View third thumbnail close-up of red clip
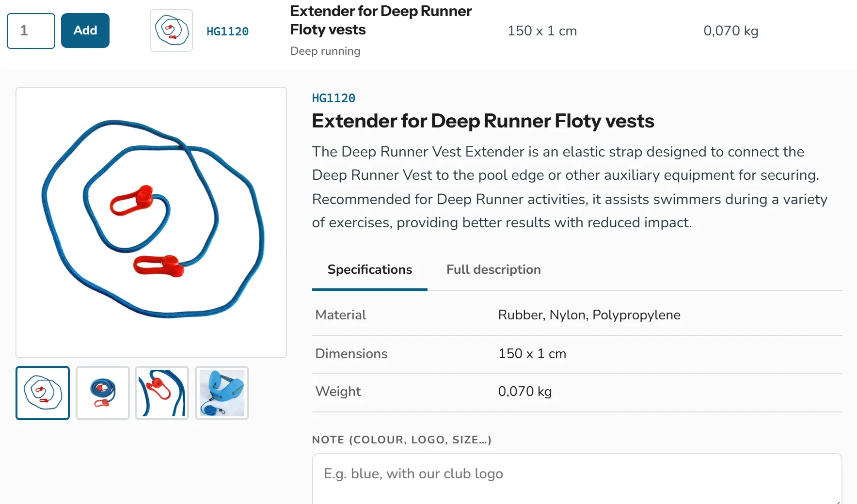This screenshot has height=504, width=857. pos(162,393)
